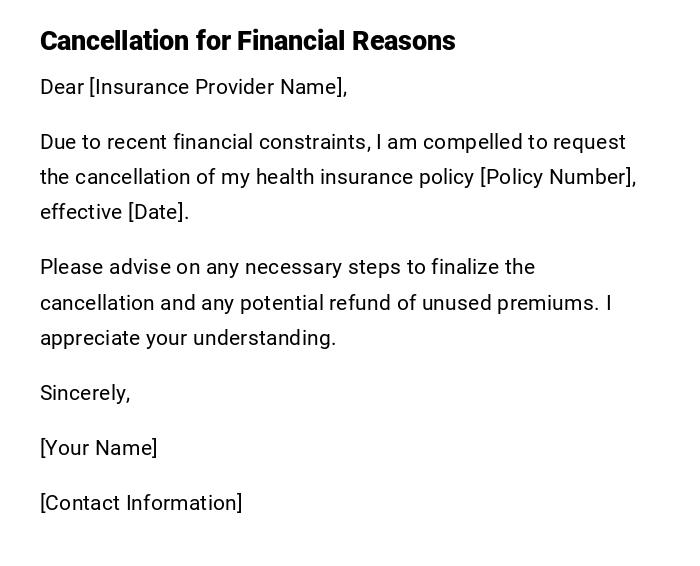Click the '[Insurance Provider Name]' placeholder
This screenshot has width=700, height=566.
coord(218,87)
